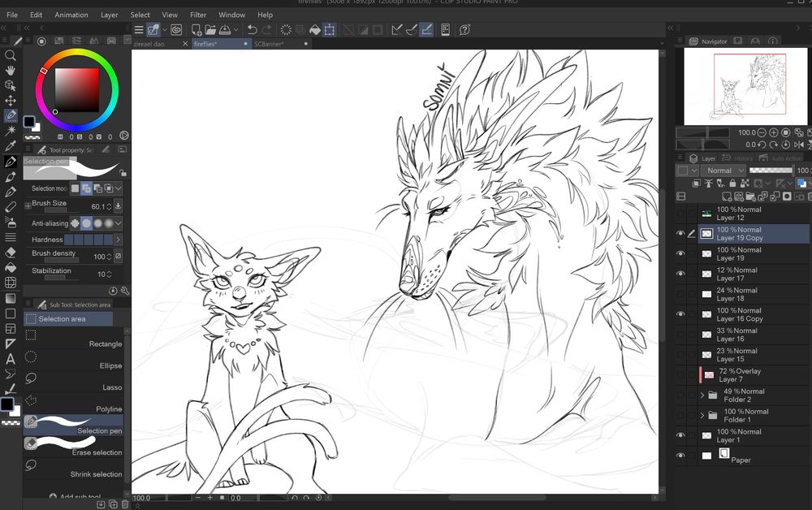Click the color wheel saturation square
Screen dimensions: 812x510
pyautogui.click(x=76, y=90)
